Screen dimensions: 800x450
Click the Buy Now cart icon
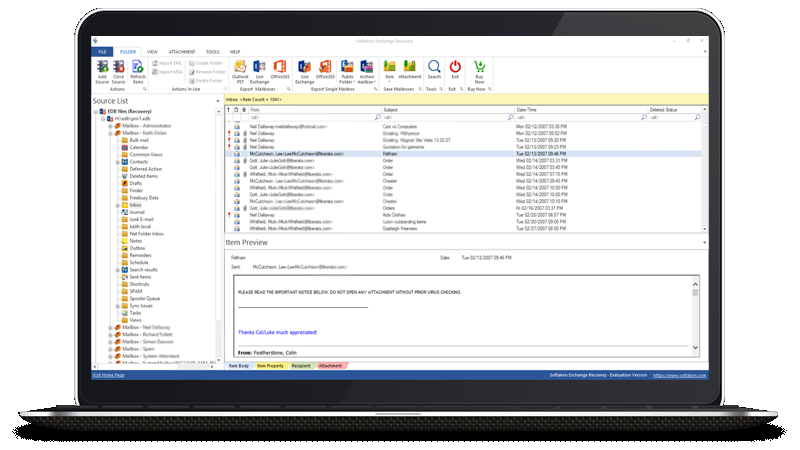480,69
